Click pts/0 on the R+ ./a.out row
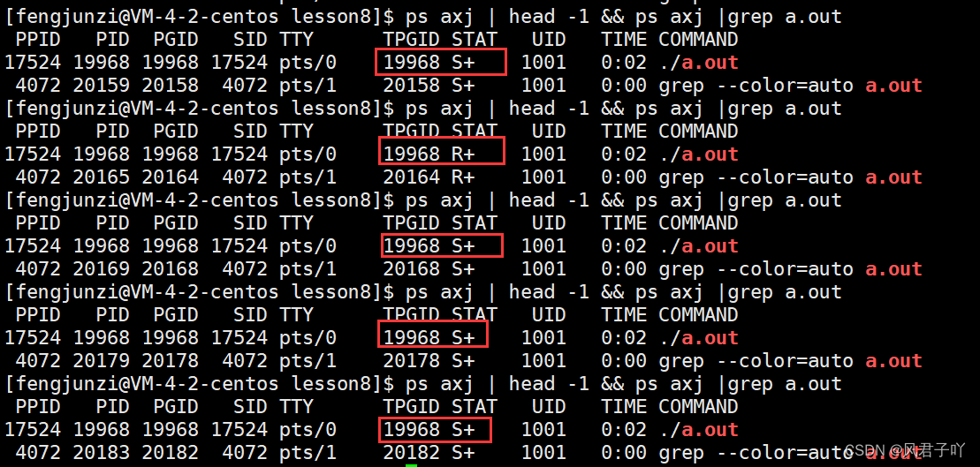980x467 pixels. tap(308, 154)
